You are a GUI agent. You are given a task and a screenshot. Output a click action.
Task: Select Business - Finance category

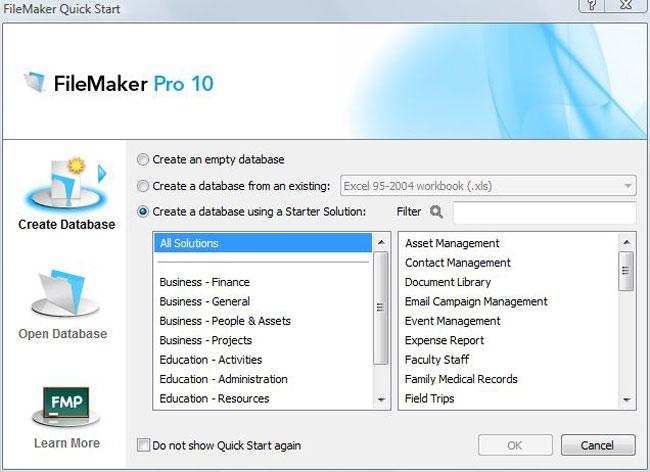point(205,282)
